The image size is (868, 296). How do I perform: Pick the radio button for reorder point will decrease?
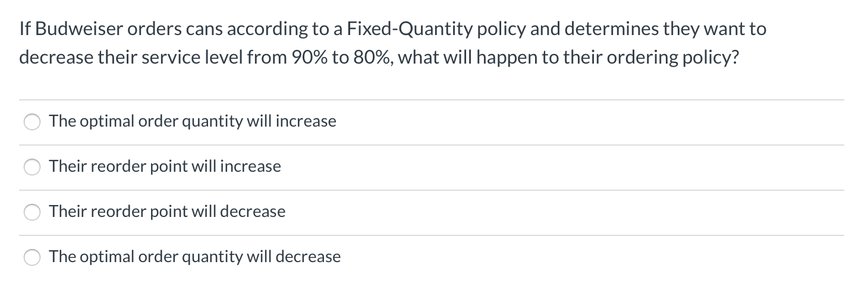pos(32,212)
